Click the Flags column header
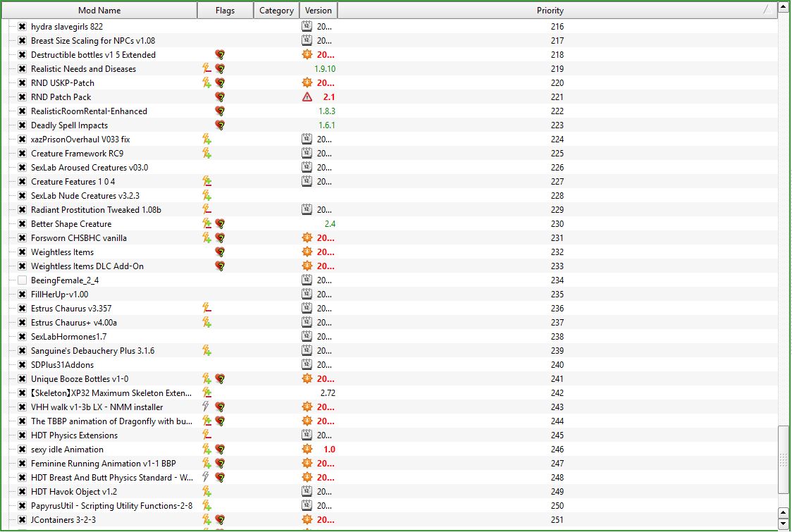This screenshot has width=792, height=532. click(225, 11)
